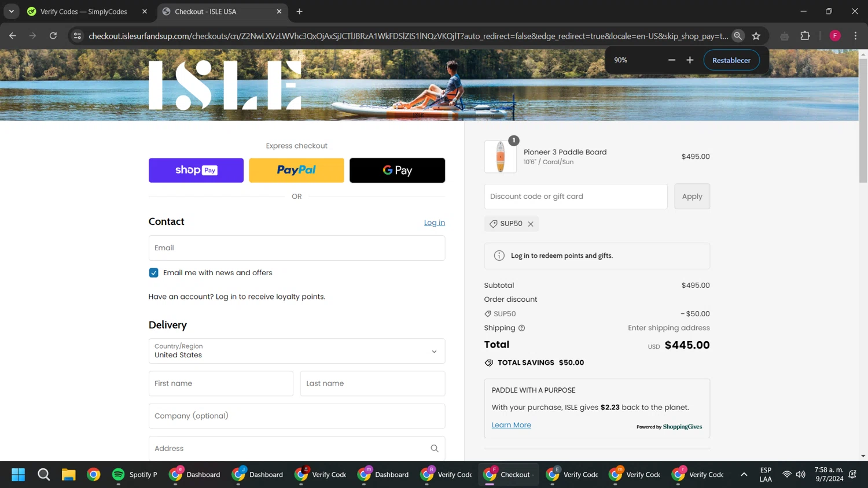Focus the First name field
The image size is (868, 488).
tap(221, 383)
